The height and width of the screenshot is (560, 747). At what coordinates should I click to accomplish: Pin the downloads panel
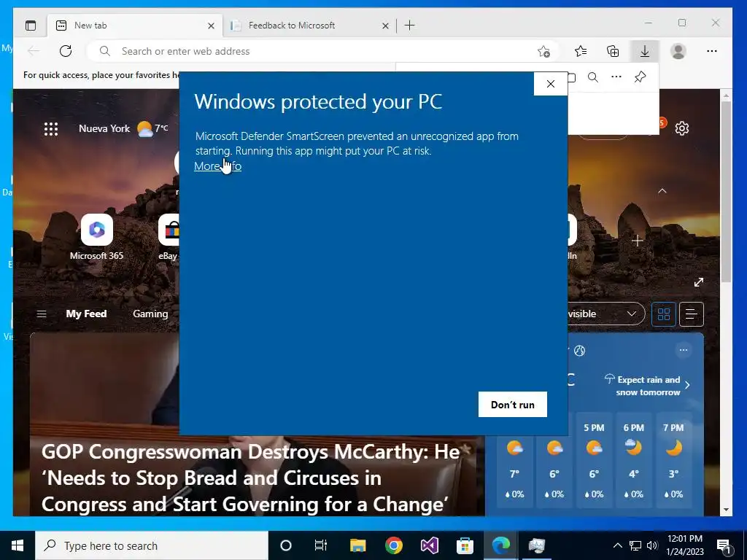(x=640, y=77)
